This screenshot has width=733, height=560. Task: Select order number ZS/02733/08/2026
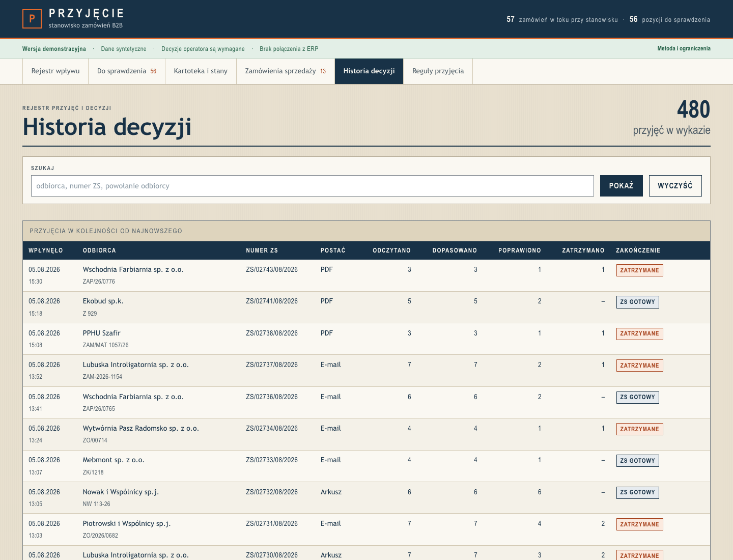(272, 460)
